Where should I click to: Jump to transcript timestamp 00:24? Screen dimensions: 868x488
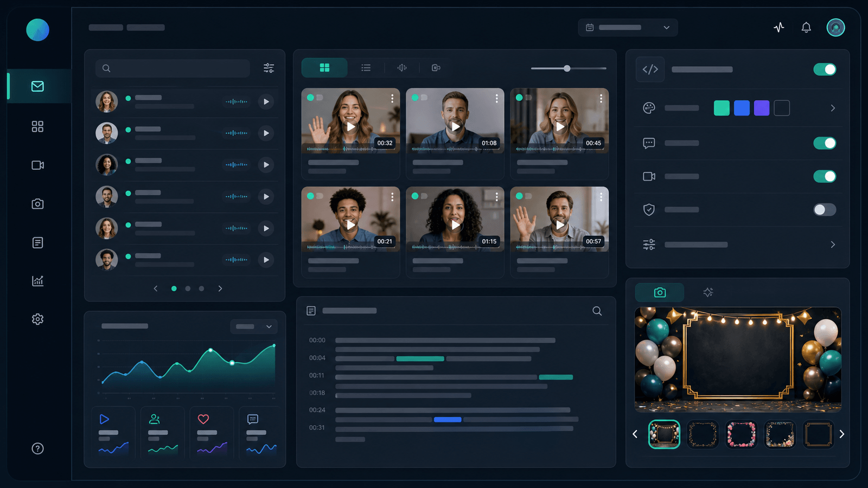coord(317,410)
